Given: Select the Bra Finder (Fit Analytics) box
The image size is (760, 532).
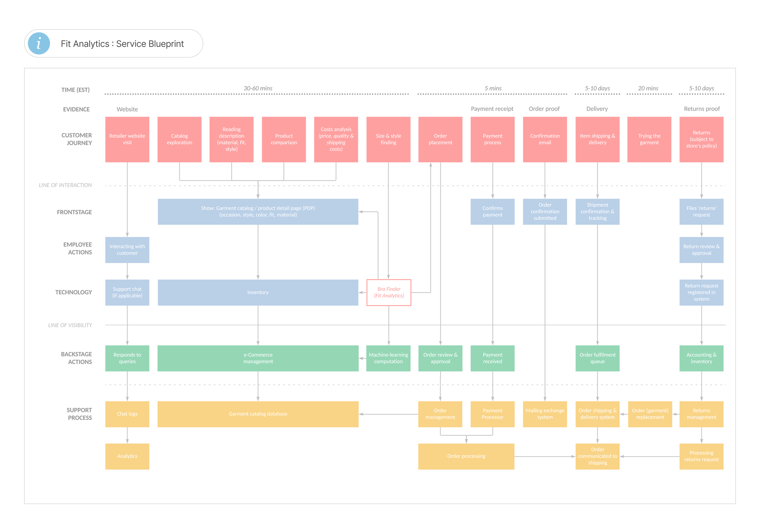Looking at the screenshot, I should pos(389,292).
